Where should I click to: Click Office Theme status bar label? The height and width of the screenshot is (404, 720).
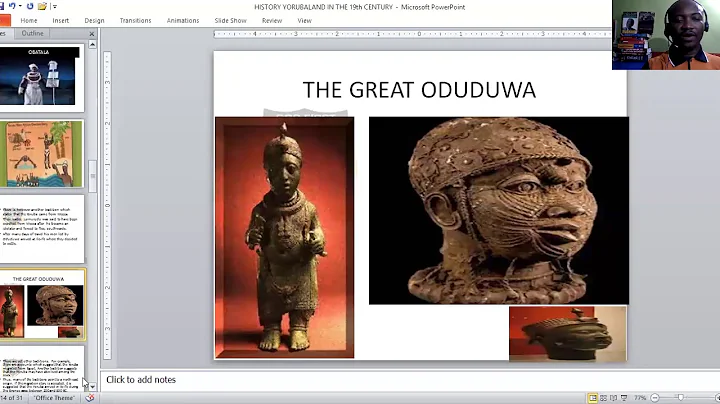click(x=54, y=398)
